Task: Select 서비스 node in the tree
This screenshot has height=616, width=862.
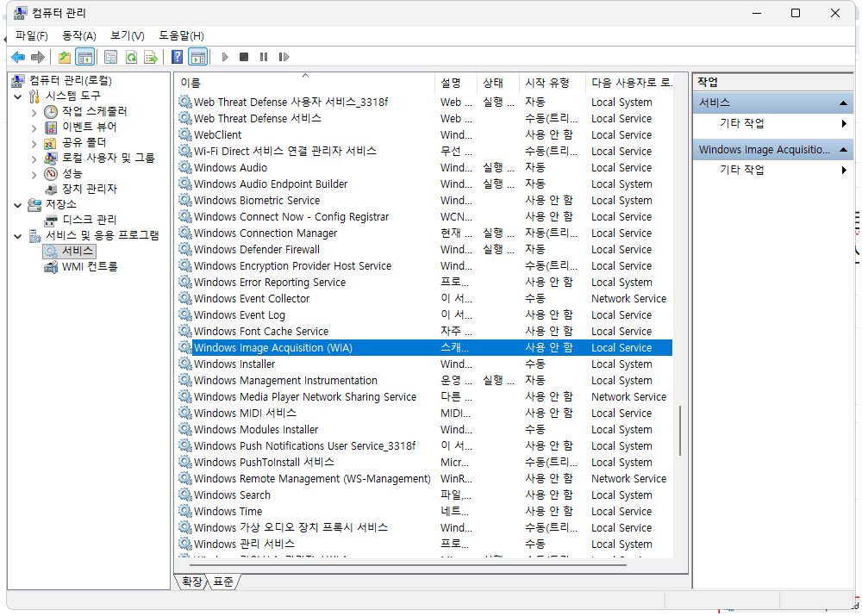Action: coord(78,251)
